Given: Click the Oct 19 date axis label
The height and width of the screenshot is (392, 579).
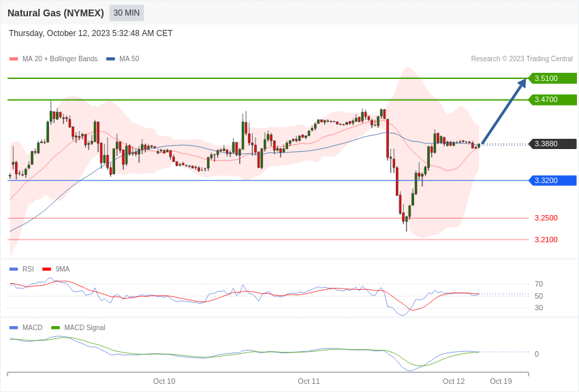Looking at the screenshot, I should click(x=501, y=381).
